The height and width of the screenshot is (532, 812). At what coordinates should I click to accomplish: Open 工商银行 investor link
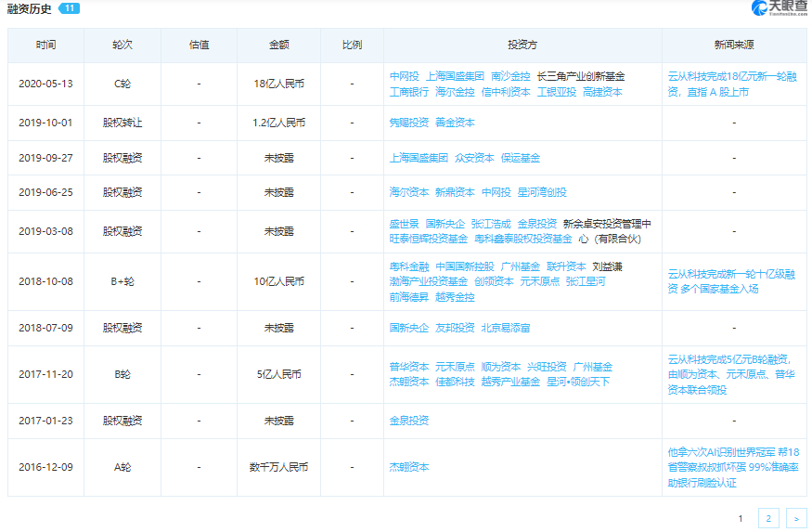(408, 92)
